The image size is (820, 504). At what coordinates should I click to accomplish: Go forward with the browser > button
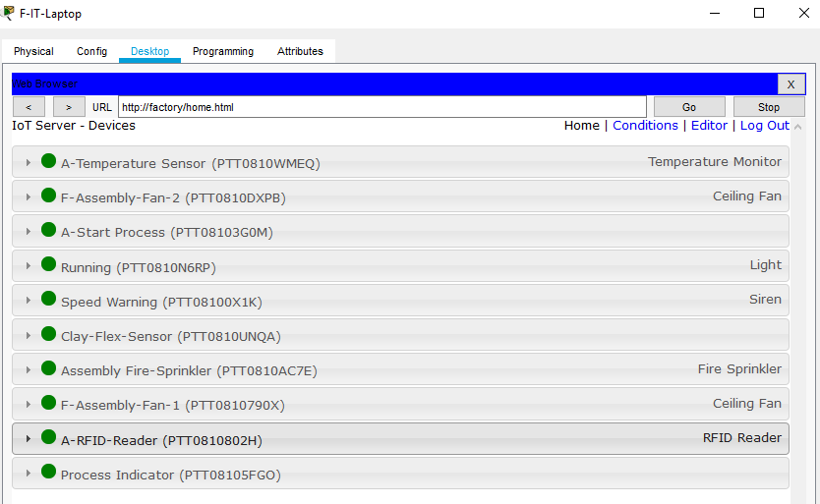click(x=69, y=107)
